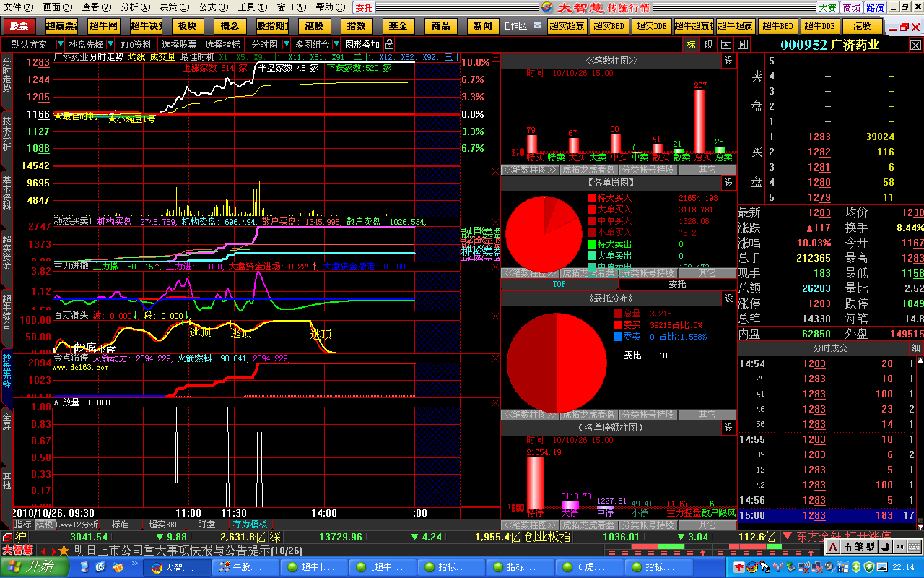The width and height of the screenshot is (924, 578).
Task: Click the 委卖 blue legend swatch
Action: [x=617, y=337]
